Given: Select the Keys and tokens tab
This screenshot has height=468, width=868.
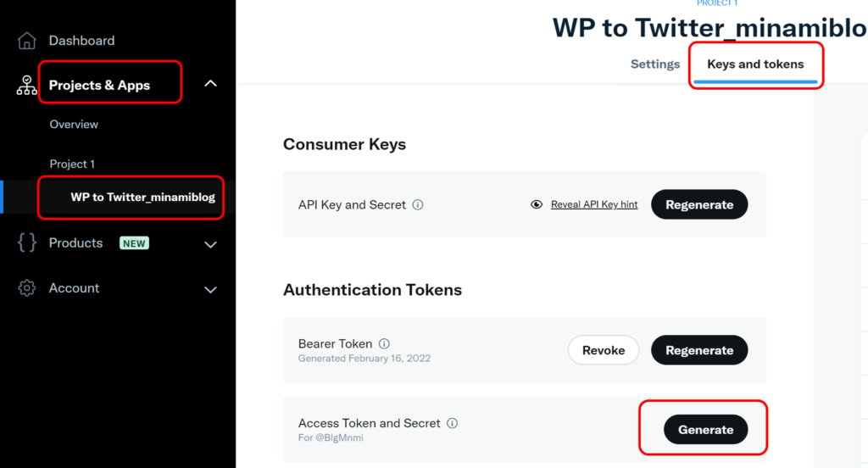Looking at the screenshot, I should [755, 64].
